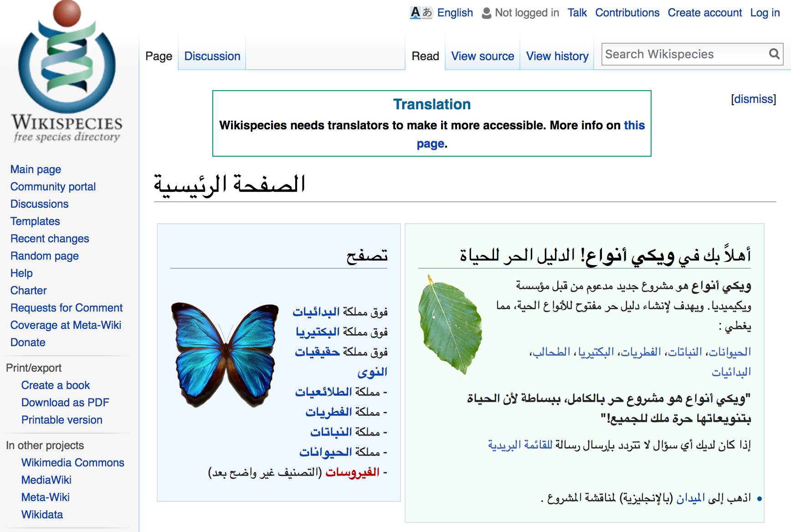Open the green leaf image
The width and height of the screenshot is (791, 532).
(450, 324)
